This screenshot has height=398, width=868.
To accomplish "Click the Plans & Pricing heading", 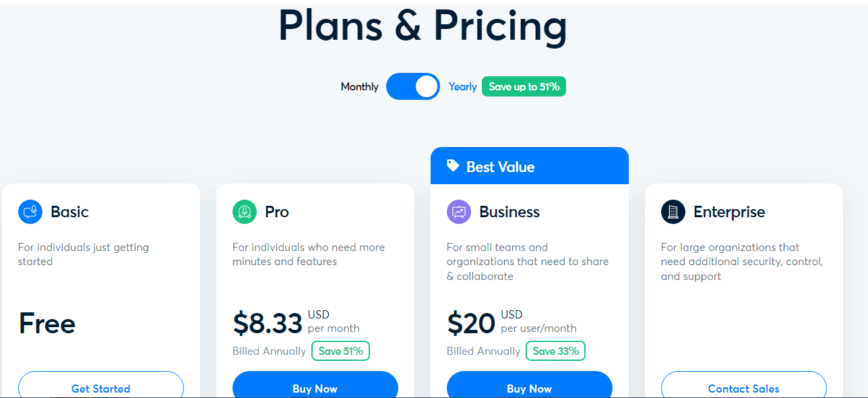I will pyautogui.click(x=423, y=27).
